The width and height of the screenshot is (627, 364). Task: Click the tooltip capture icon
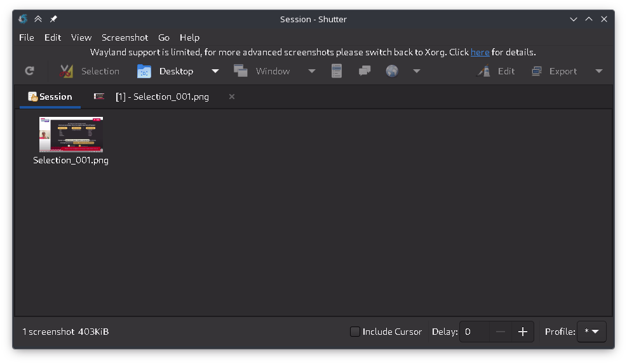pos(365,71)
